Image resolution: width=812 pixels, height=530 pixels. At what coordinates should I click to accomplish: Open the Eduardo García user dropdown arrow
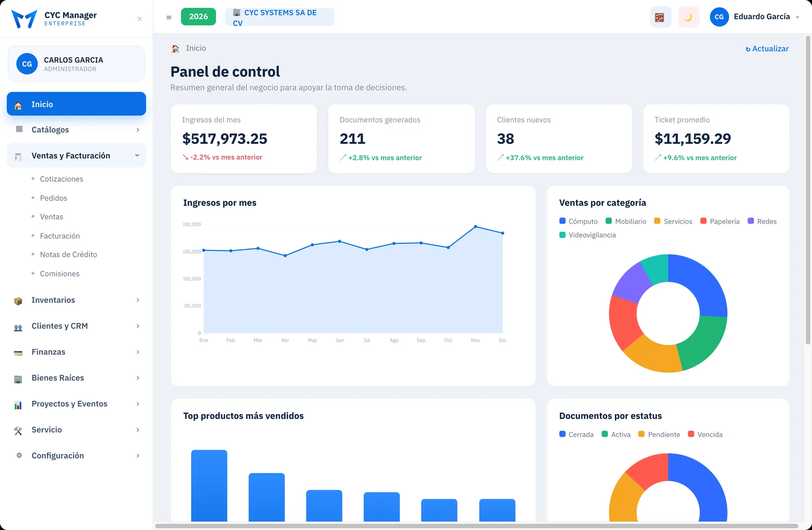(x=798, y=17)
